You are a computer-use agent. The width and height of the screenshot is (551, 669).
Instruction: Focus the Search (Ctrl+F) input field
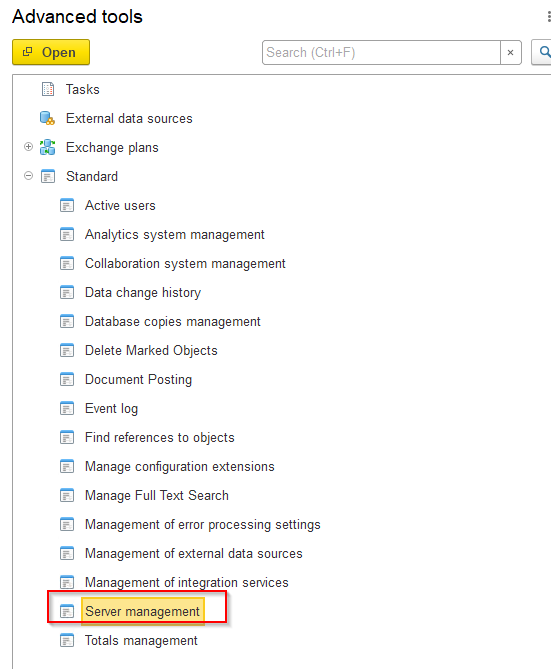381,52
